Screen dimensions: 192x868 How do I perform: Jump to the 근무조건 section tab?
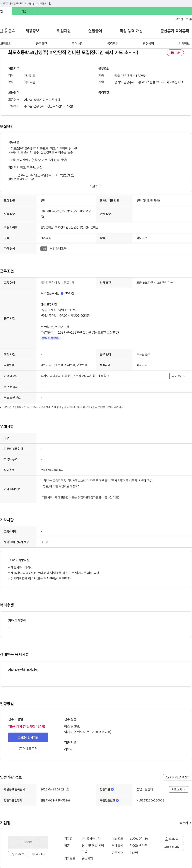pos(41,43)
